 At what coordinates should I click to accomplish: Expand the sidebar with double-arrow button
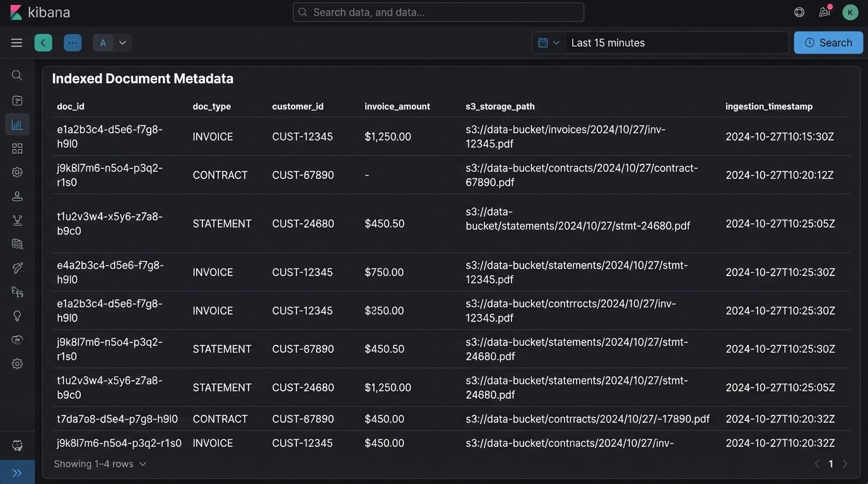[x=17, y=473]
